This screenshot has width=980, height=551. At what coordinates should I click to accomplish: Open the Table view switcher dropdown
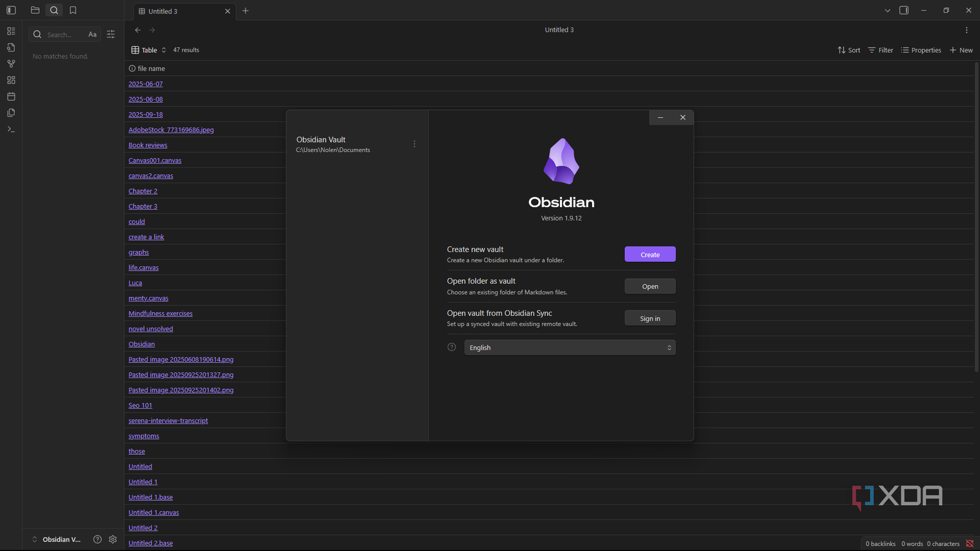(149, 50)
